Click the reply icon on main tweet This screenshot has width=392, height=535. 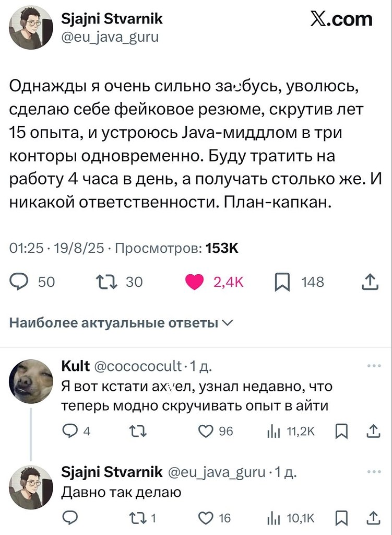pyautogui.click(x=20, y=282)
